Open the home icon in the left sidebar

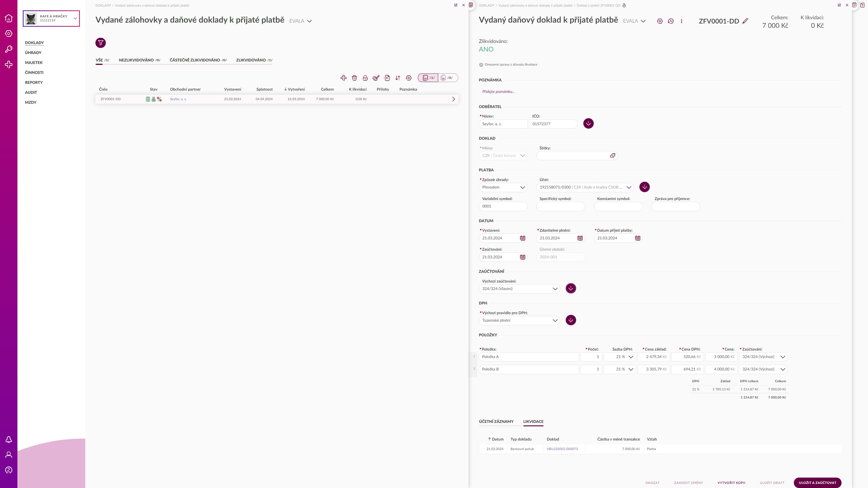click(9, 18)
